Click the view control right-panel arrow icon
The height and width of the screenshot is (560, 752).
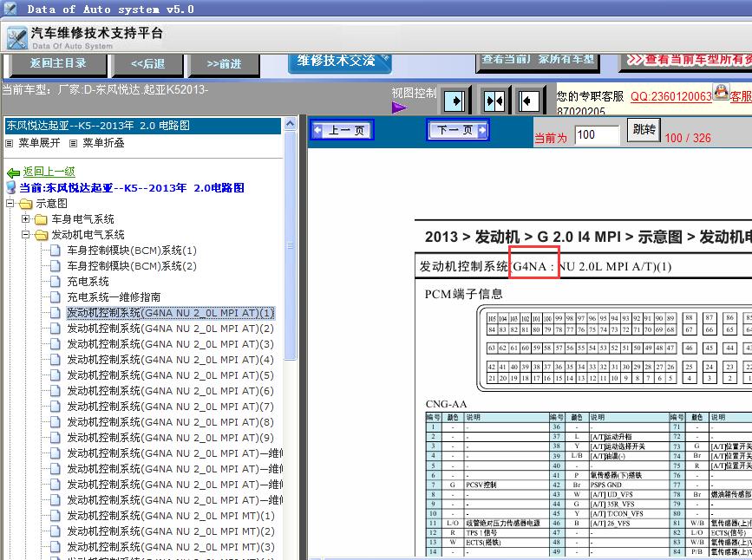click(529, 101)
